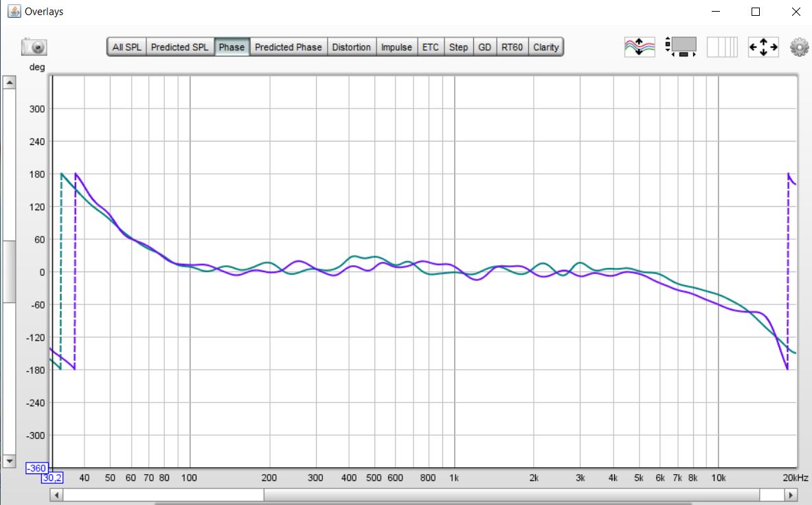Viewport: 812px width, 505px height.
Task: View the RT60 overlay tab
Action: point(512,47)
